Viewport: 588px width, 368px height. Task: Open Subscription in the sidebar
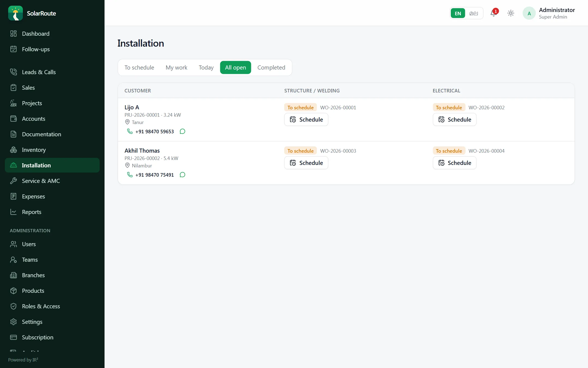[x=52, y=337]
